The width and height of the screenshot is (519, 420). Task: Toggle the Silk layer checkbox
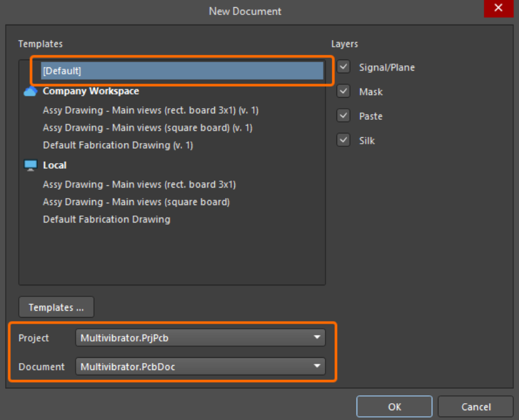[x=344, y=140]
